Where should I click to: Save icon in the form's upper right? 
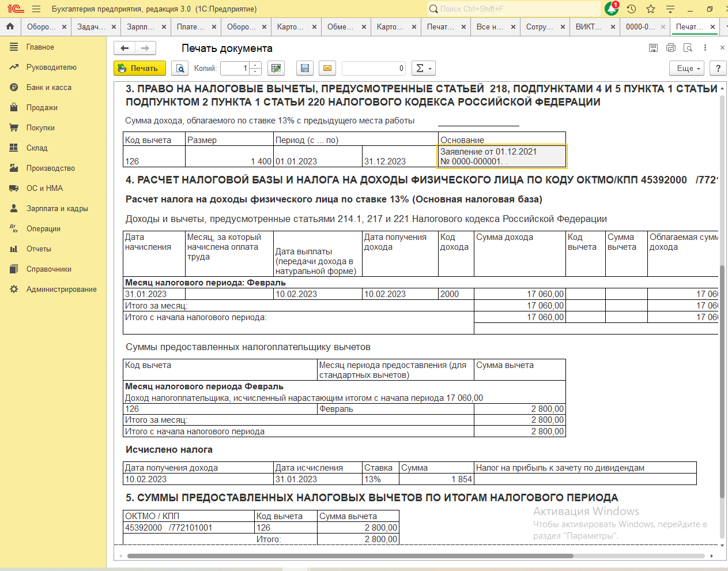(x=653, y=48)
